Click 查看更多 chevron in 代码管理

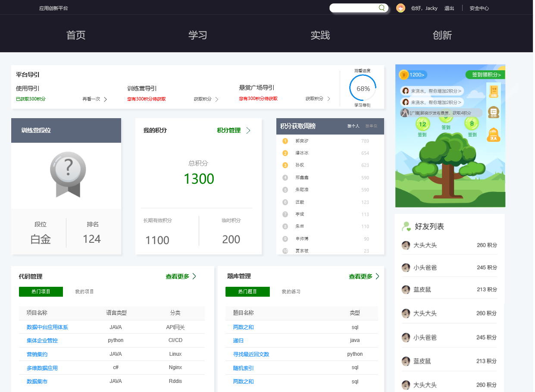pos(194,276)
